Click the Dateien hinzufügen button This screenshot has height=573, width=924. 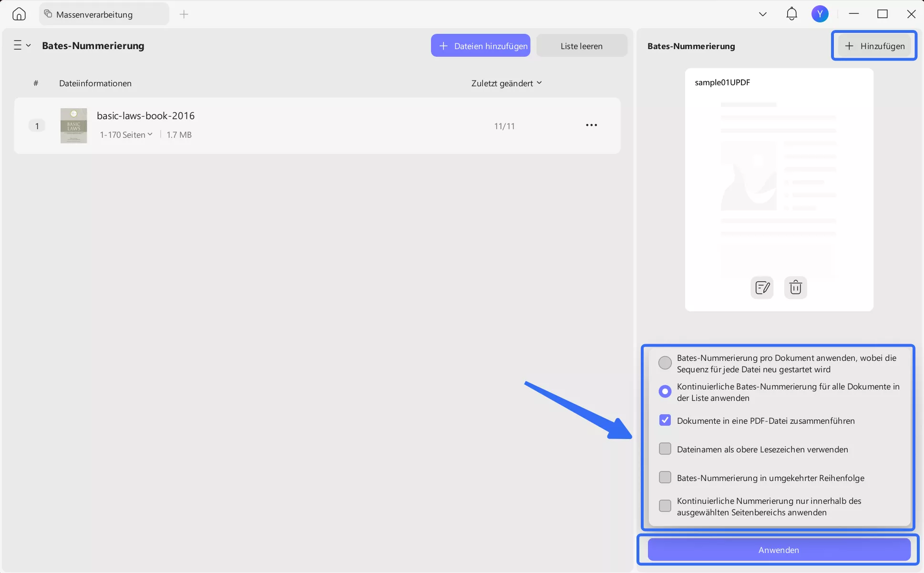tap(481, 46)
